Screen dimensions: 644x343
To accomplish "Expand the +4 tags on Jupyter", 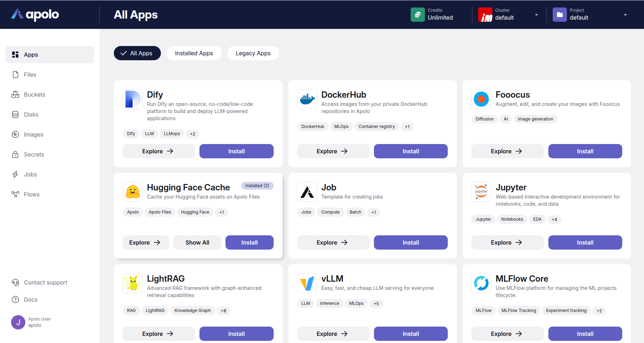I will [554, 219].
